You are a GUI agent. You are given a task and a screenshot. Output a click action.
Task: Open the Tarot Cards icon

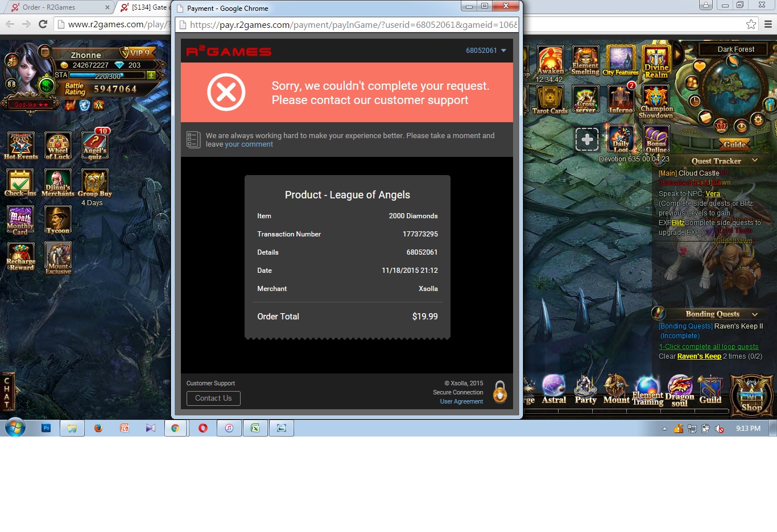pos(549,99)
